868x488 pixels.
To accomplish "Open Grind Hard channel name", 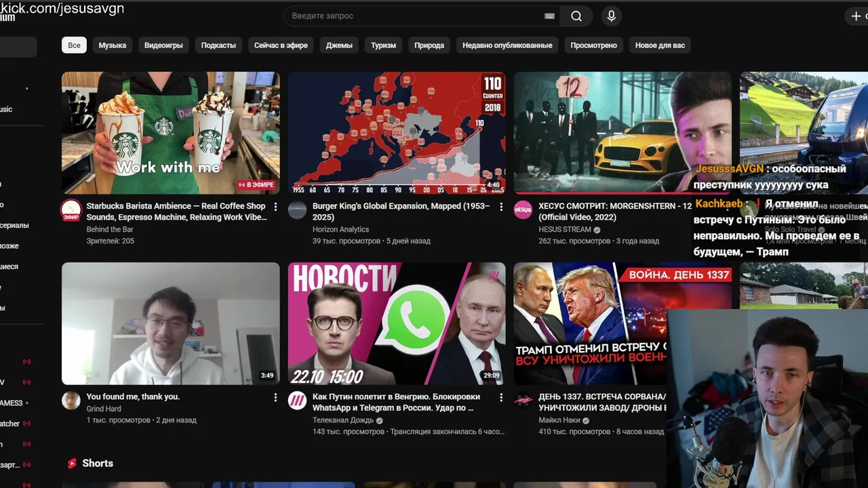I will 104,409.
